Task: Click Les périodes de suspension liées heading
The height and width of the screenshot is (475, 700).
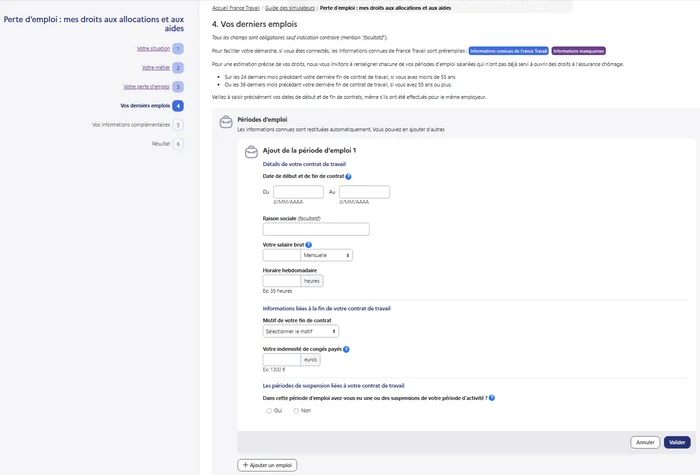Action: (x=333, y=386)
